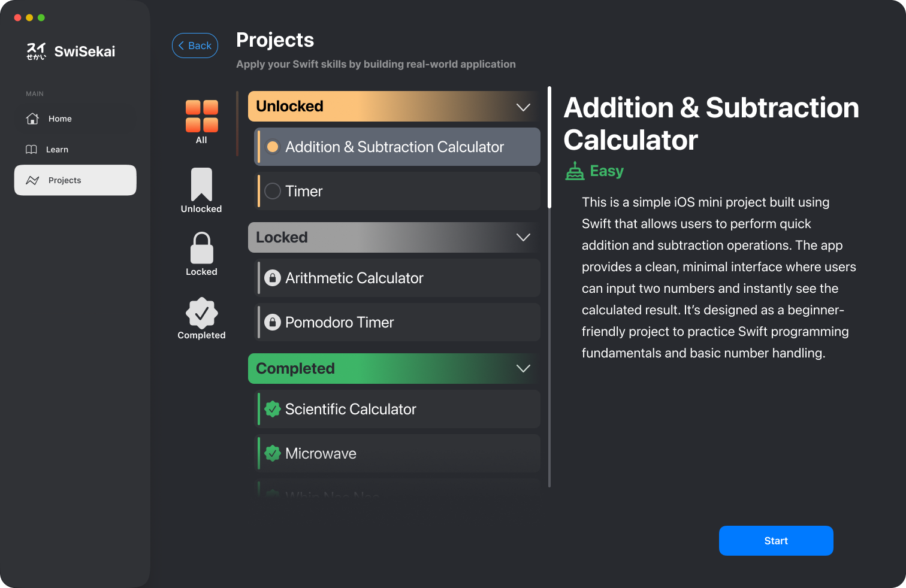This screenshot has height=588, width=906.
Task: Go Back using the Back button
Action: (x=195, y=46)
